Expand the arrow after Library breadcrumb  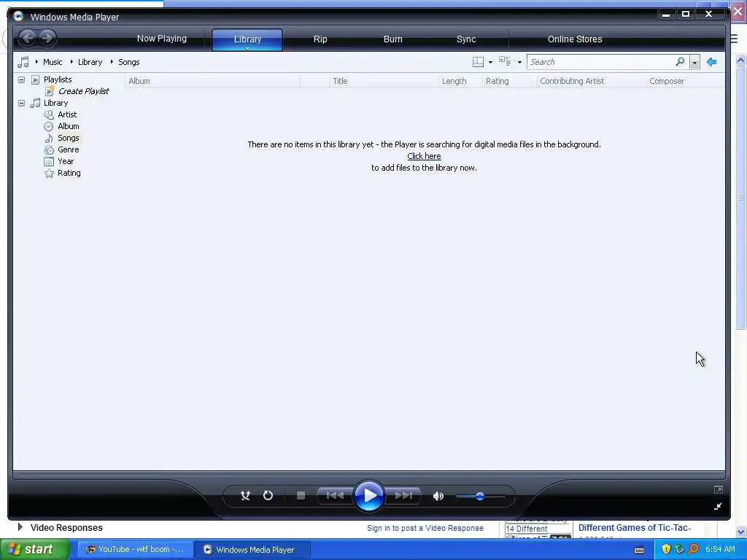[x=112, y=62]
